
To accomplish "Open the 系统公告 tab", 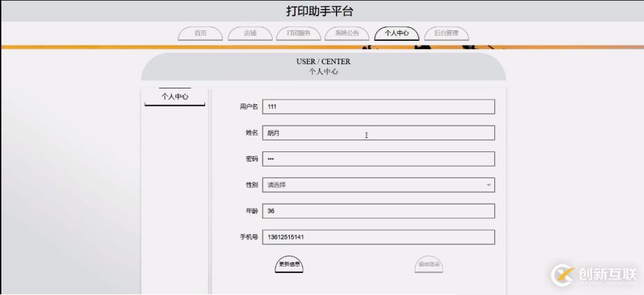I will pyautogui.click(x=347, y=34).
